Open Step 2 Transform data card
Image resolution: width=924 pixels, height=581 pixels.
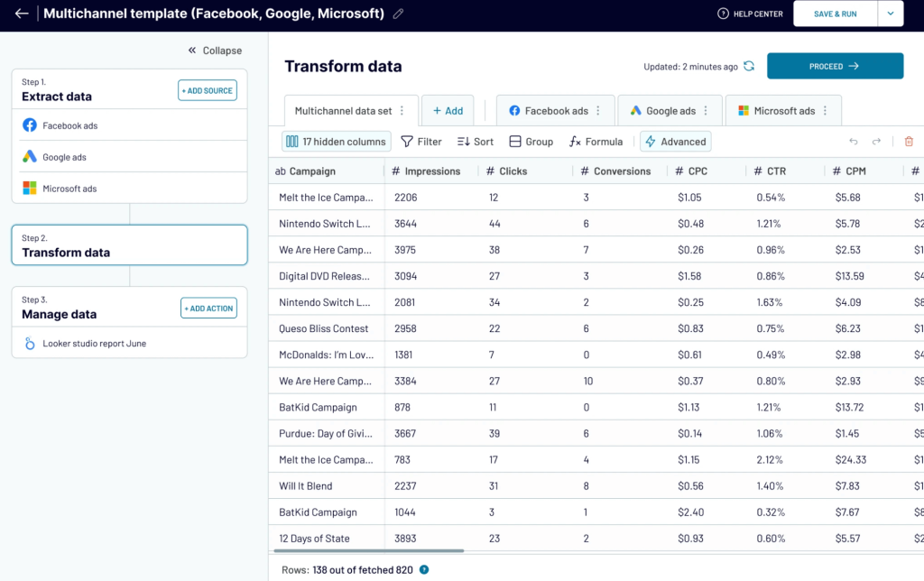(129, 245)
